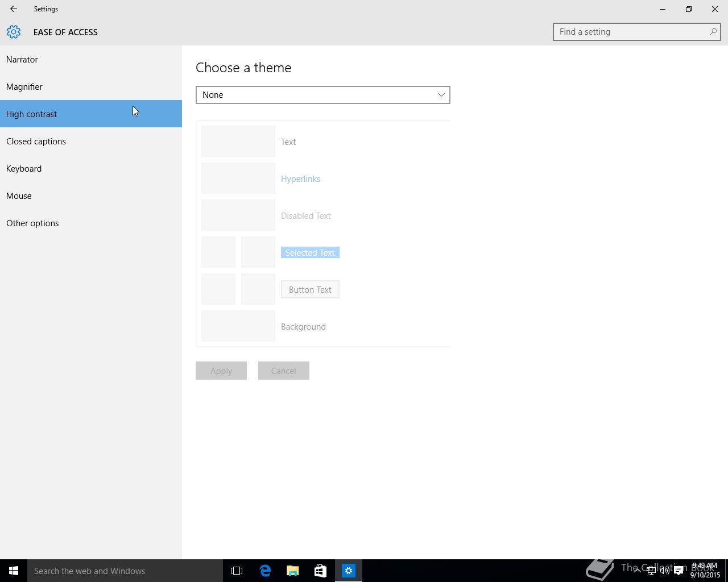728x582 pixels.
Task: Click the volume speaker tray icon
Action: [664, 571]
